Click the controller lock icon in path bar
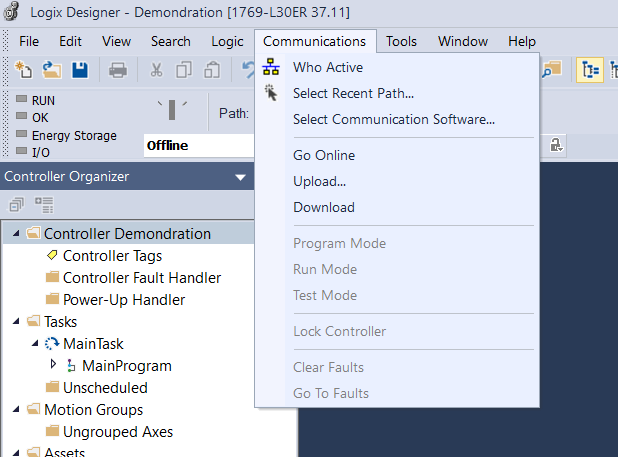618x457 pixels. coord(556,145)
